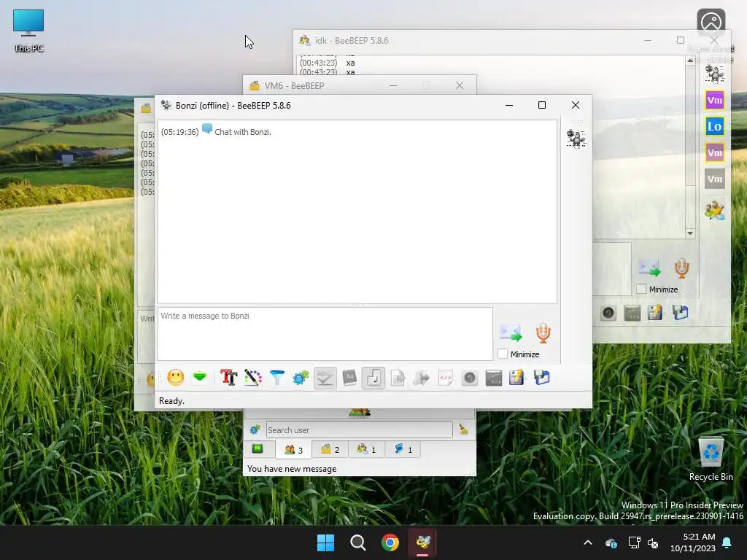Screen dimensions: 747x560
Task: Click idk chat scrollbar down arrow
Action: point(690,233)
